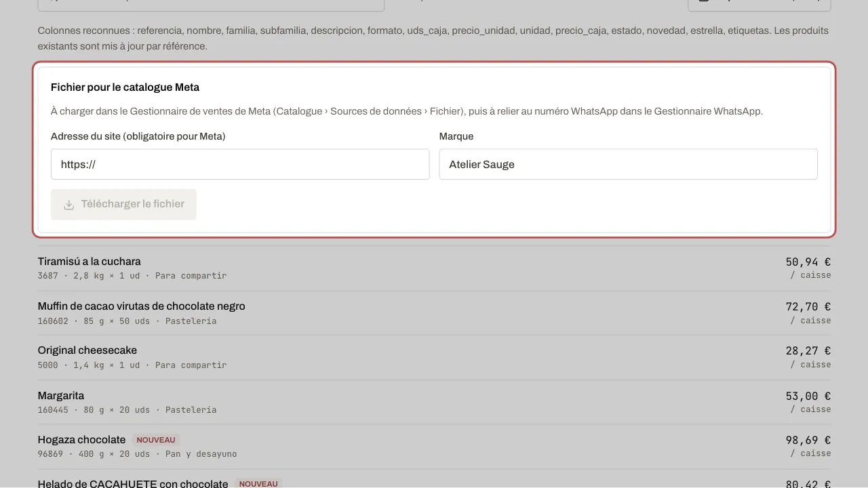Select the Margarita product name
Image resolution: width=868 pixels, height=488 pixels.
coord(61,395)
